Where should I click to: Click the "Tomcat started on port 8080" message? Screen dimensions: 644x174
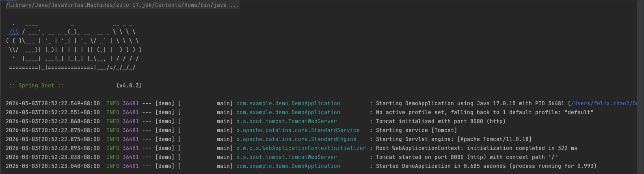pyautogui.click(x=466, y=157)
